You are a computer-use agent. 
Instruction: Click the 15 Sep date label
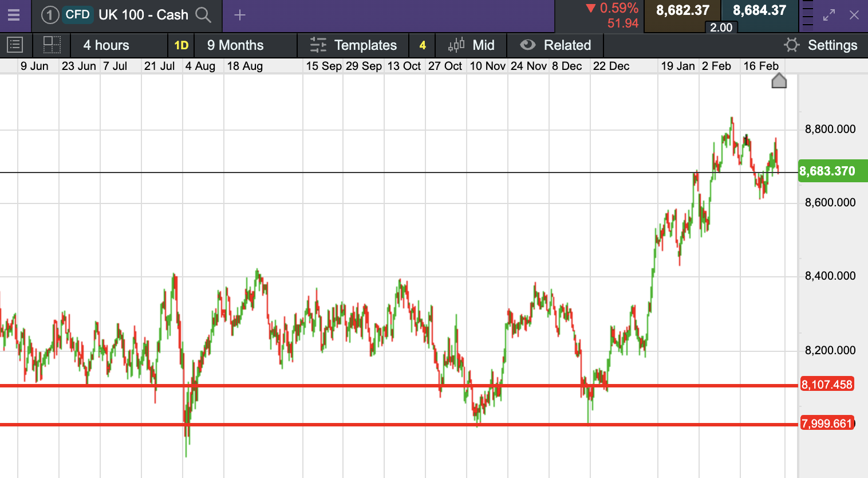[323, 66]
